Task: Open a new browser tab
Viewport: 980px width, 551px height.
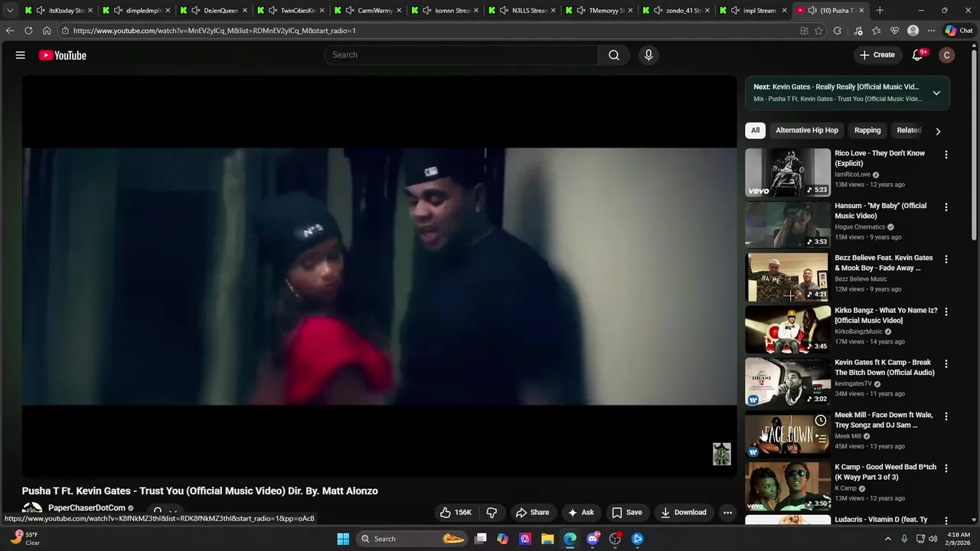Action: pos(880,11)
